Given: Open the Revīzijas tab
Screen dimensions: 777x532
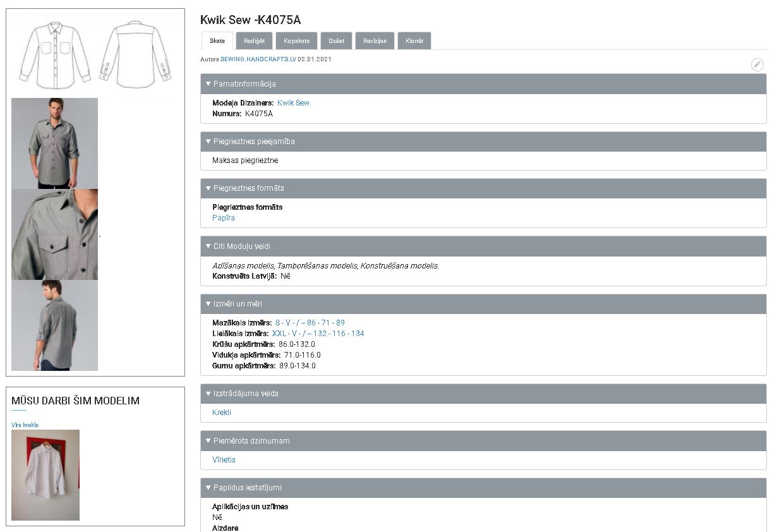Looking at the screenshot, I should coord(375,41).
